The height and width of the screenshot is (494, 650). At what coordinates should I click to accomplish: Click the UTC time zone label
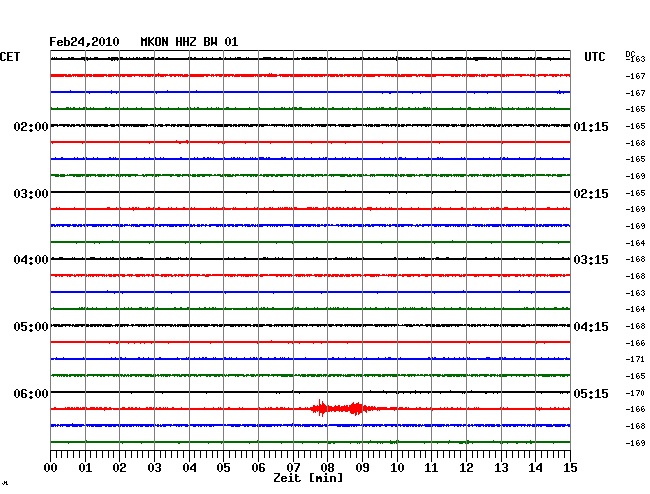[594, 57]
